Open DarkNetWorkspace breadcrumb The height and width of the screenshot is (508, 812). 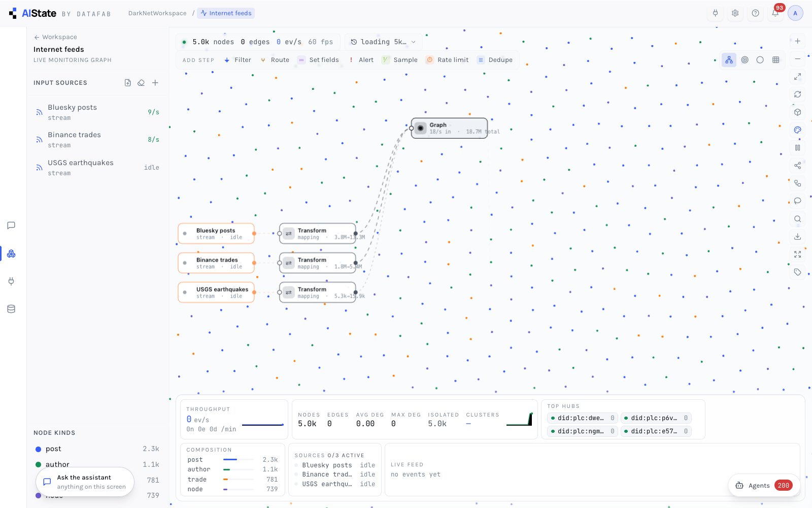[157, 13]
